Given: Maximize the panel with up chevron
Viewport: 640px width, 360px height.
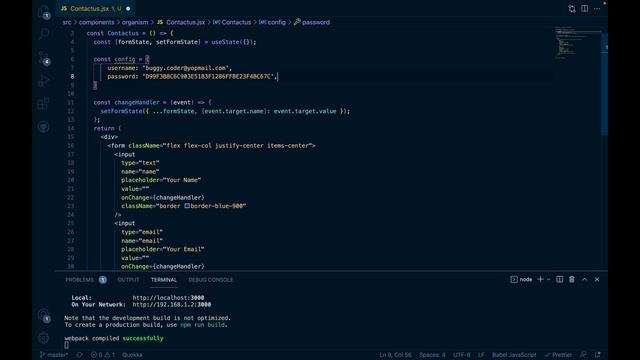Looking at the screenshot, I should point(584,279).
